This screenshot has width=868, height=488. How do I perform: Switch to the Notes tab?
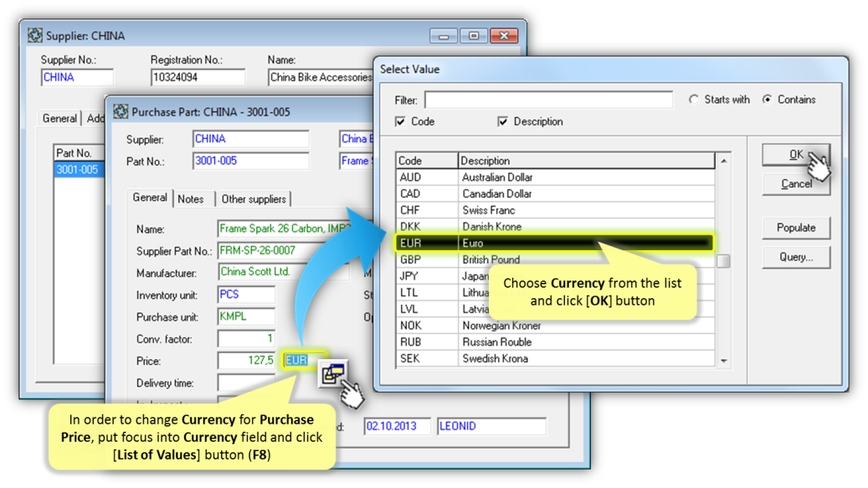(191, 199)
